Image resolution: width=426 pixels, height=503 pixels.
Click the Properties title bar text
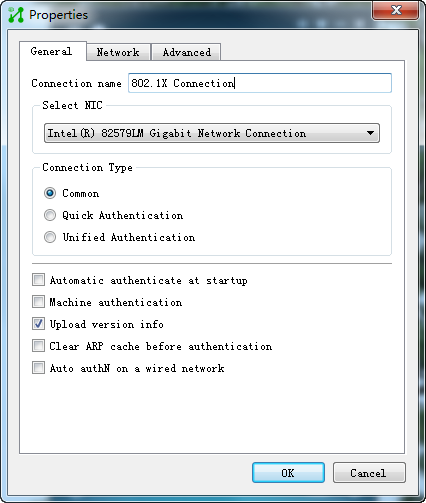point(59,15)
